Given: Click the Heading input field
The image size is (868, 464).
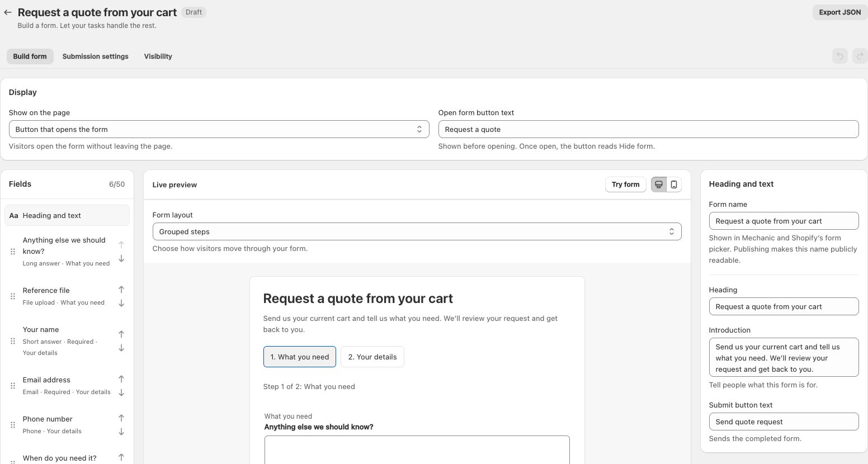Looking at the screenshot, I should (784, 306).
